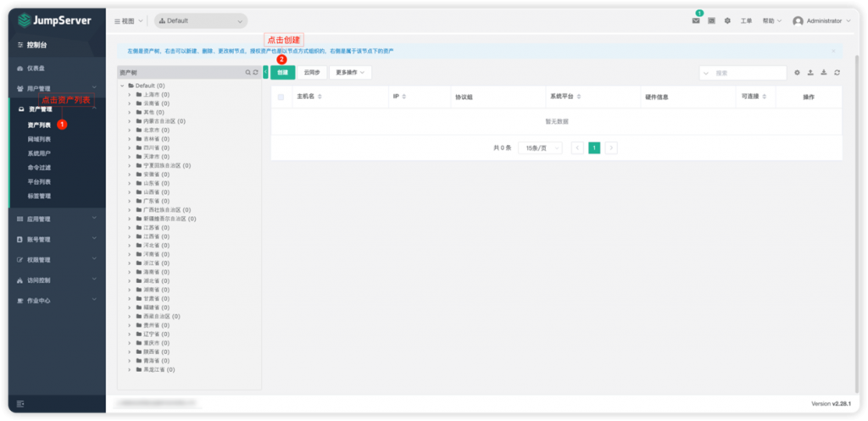Viewport: 868px width, 421px height.
Task: Click the green 创建 button
Action: click(x=283, y=73)
